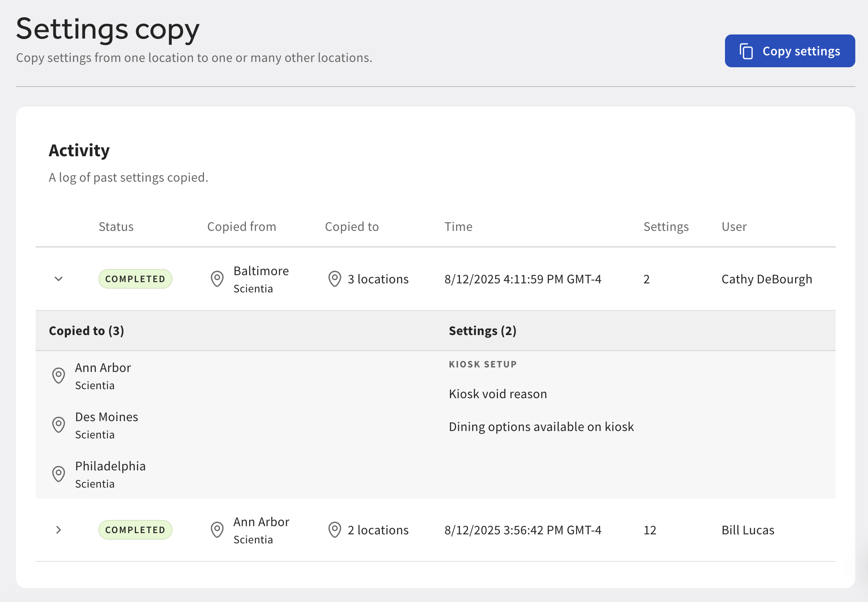Expand the Ann Arbor activity row

tap(59, 530)
